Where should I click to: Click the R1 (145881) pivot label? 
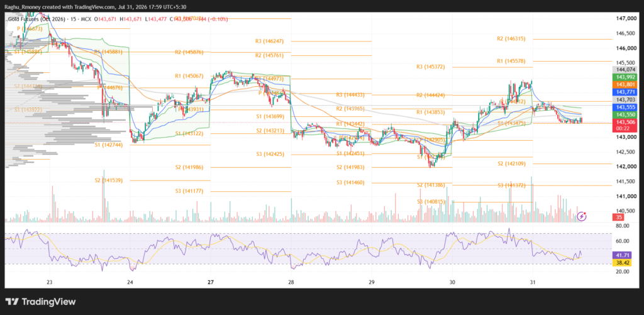[x=109, y=52]
